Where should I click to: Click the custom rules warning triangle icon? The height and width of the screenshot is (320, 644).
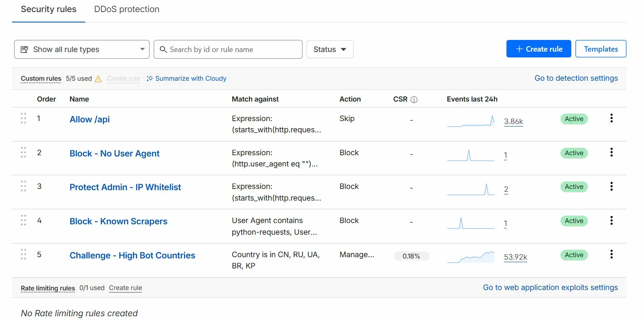click(98, 79)
